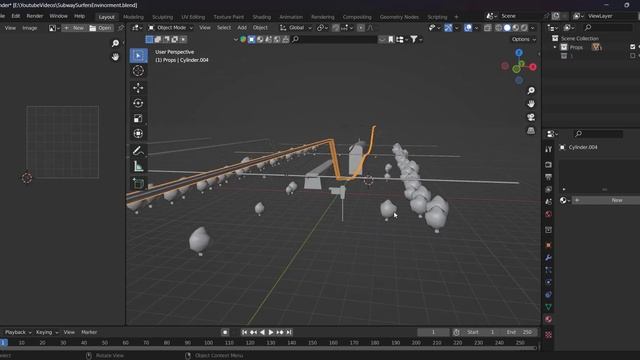Pick the Scale tool

138,118
